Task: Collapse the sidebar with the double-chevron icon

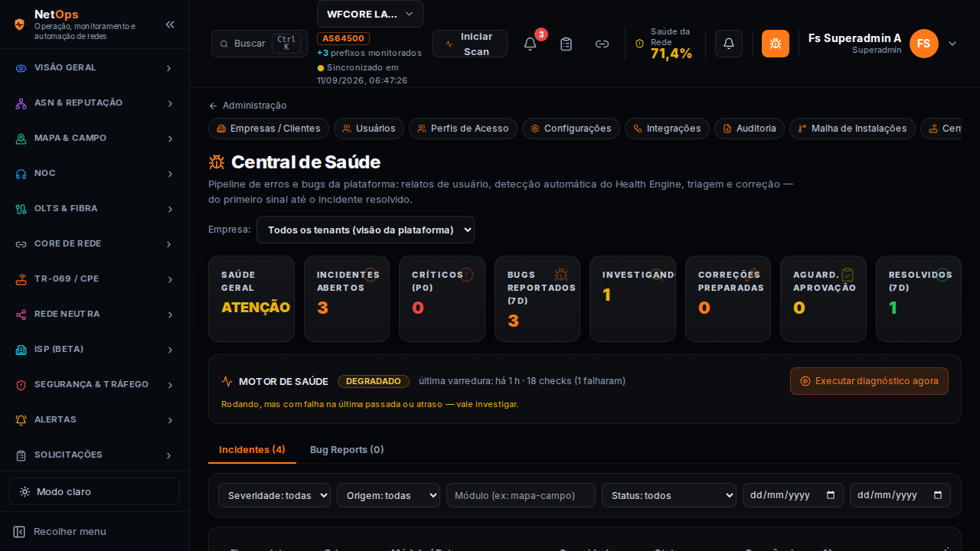Action: click(170, 24)
